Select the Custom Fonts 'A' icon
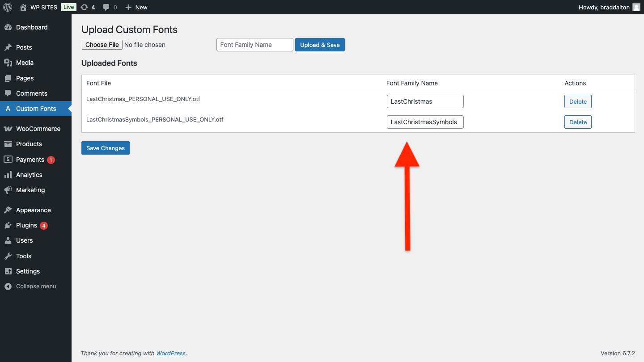This screenshot has width=644, height=362. pyautogui.click(x=9, y=108)
